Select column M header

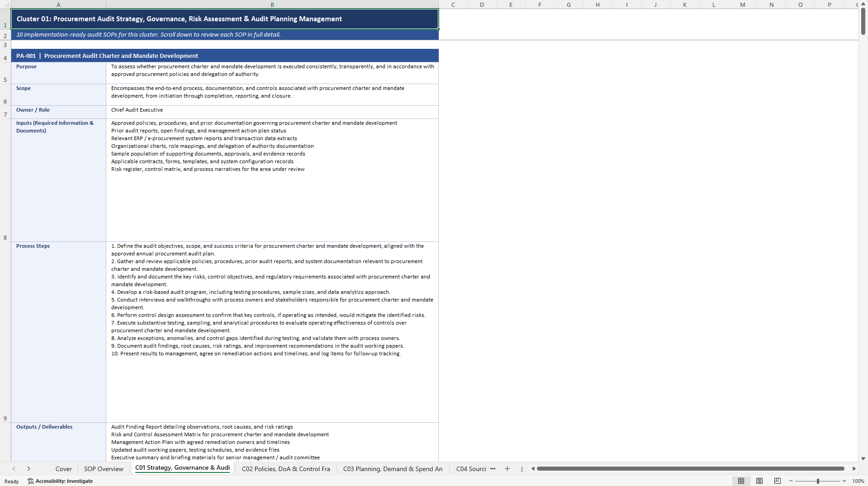coord(742,5)
